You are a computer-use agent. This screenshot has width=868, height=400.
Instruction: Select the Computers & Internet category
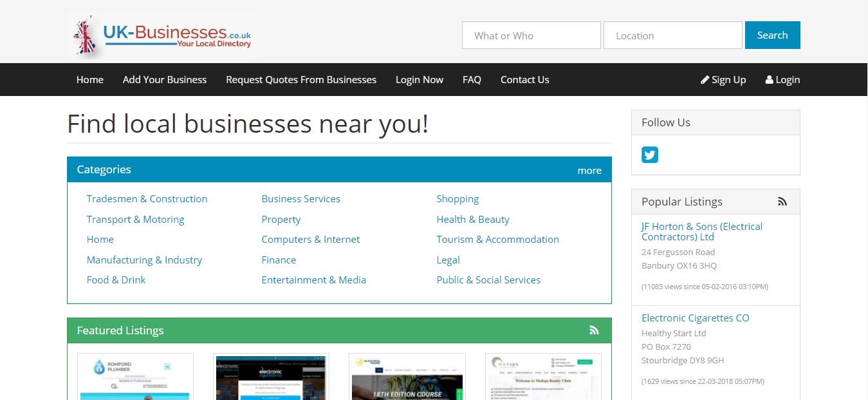pyautogui.click(x=311, y=240)
